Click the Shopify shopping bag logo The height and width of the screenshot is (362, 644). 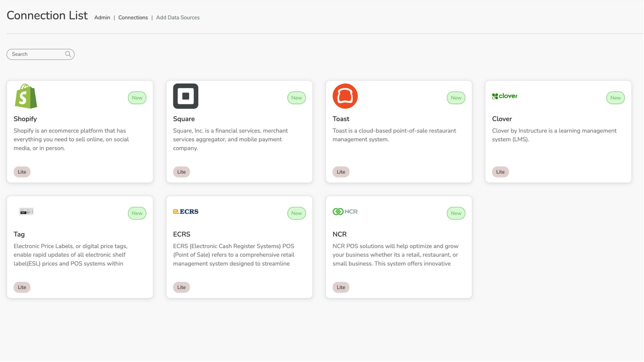(26, 96)
